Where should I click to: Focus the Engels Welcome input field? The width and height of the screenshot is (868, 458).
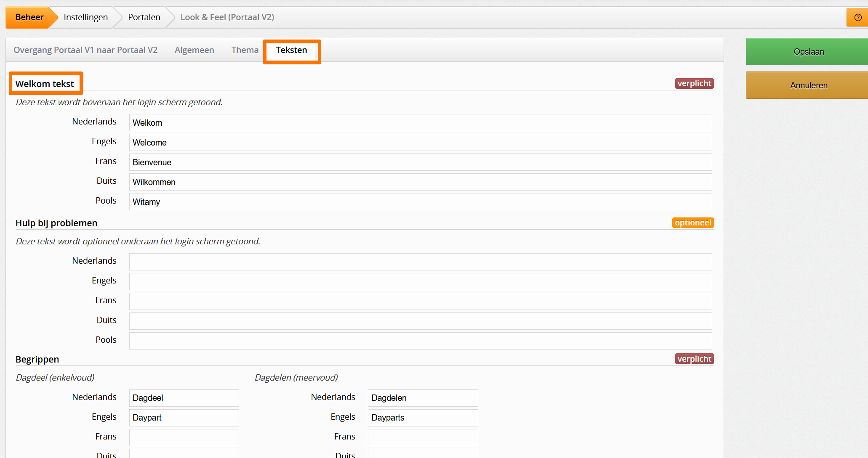420,143
